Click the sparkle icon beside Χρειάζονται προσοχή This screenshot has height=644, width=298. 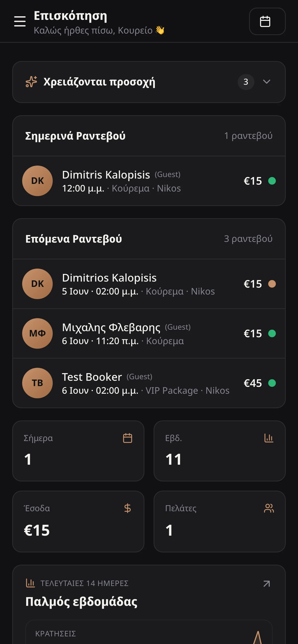pos(31,82)
